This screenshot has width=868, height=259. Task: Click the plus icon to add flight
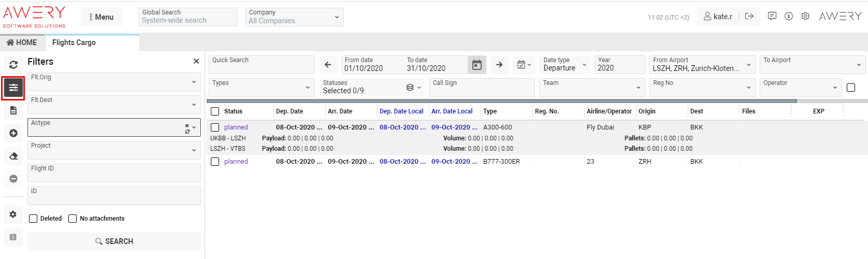(x=13, y=133)
